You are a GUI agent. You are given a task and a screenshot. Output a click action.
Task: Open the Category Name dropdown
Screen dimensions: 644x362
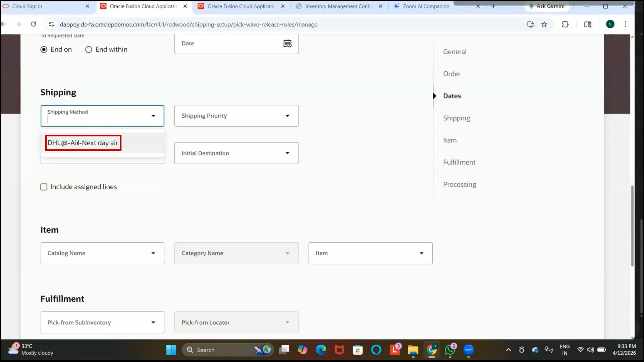[236, 253]
